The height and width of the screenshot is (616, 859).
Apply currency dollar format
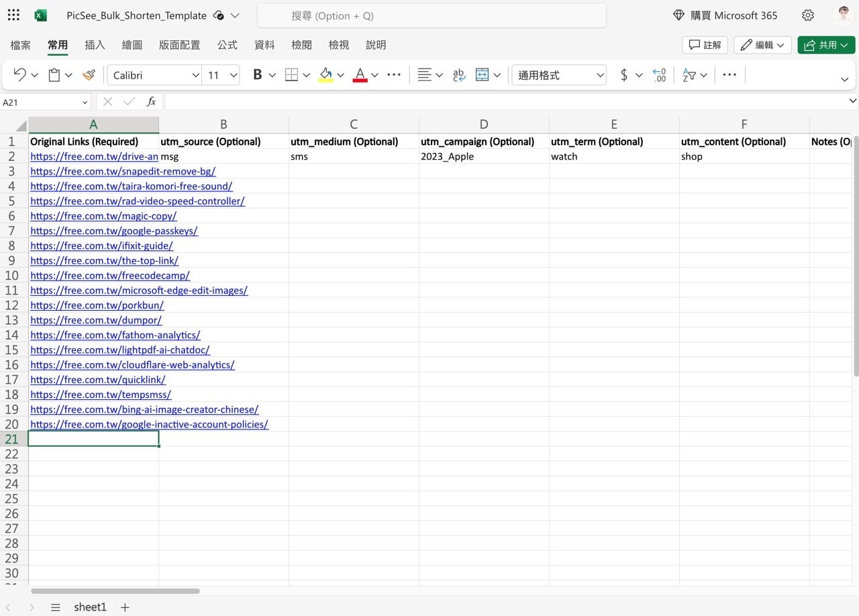(x=624, y=75)
